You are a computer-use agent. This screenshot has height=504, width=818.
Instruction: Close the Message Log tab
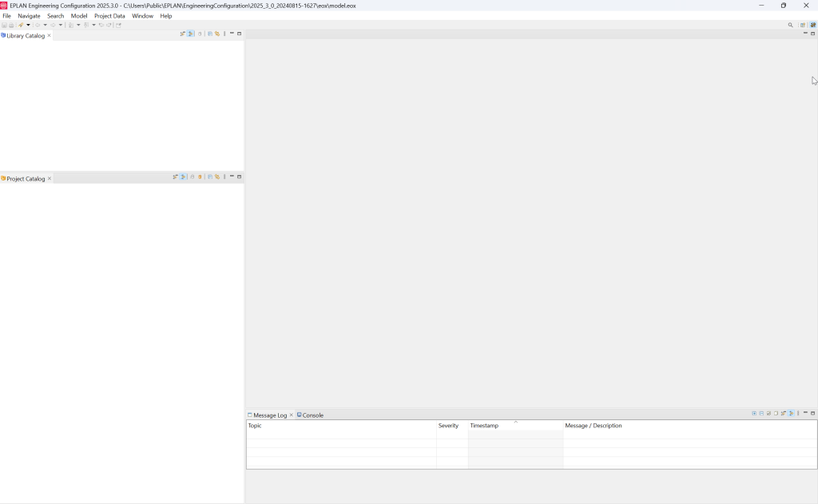coord(291,415)
